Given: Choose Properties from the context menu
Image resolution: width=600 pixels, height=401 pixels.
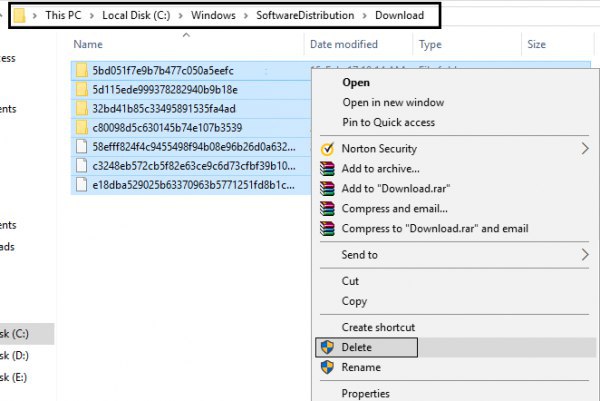Looking at the screenshot, I should tap(366, 393).
